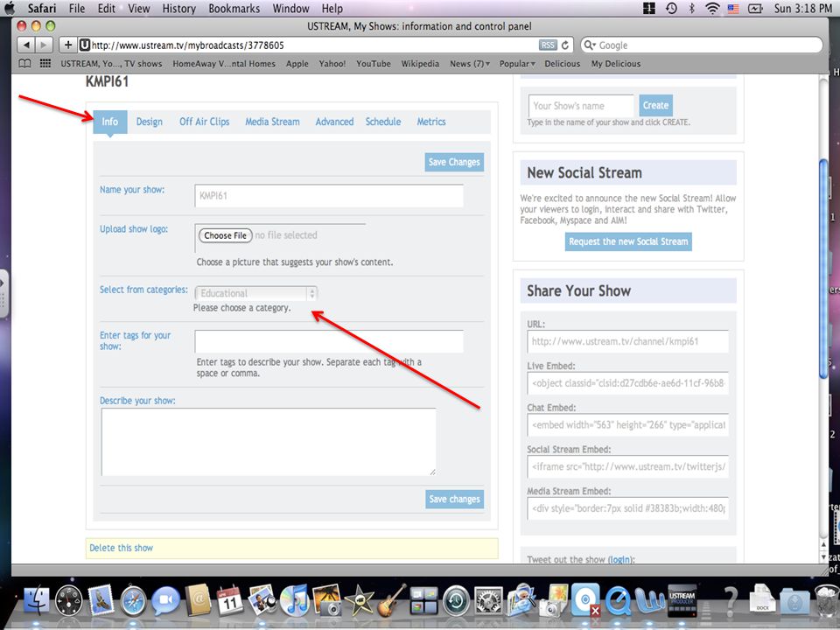
Task: Click the Delete this show link
Action: point(121,548)
